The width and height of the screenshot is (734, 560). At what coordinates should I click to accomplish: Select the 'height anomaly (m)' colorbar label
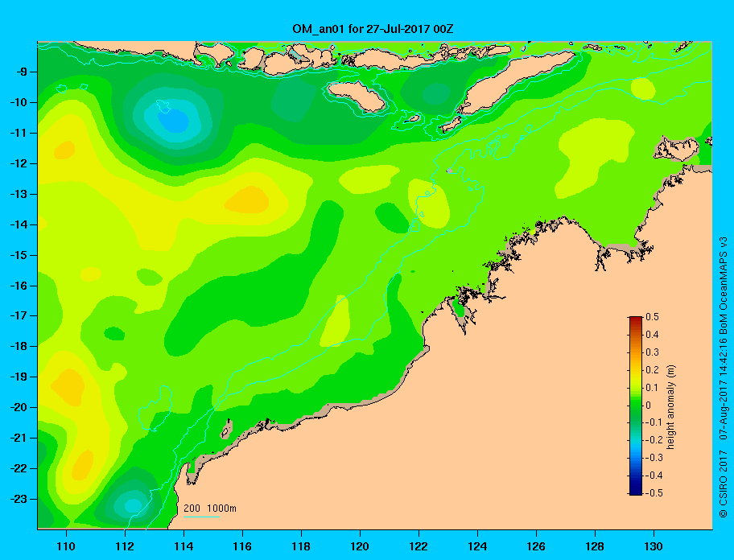coord(670,407)
